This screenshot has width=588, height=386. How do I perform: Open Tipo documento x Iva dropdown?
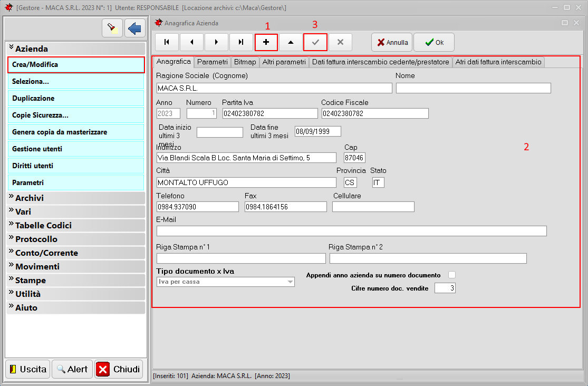tap(290, 282)
